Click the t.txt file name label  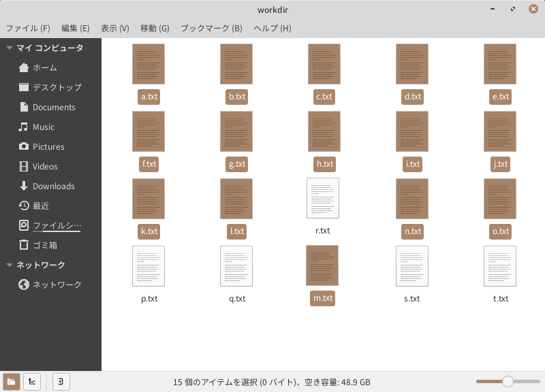[501, 299]
